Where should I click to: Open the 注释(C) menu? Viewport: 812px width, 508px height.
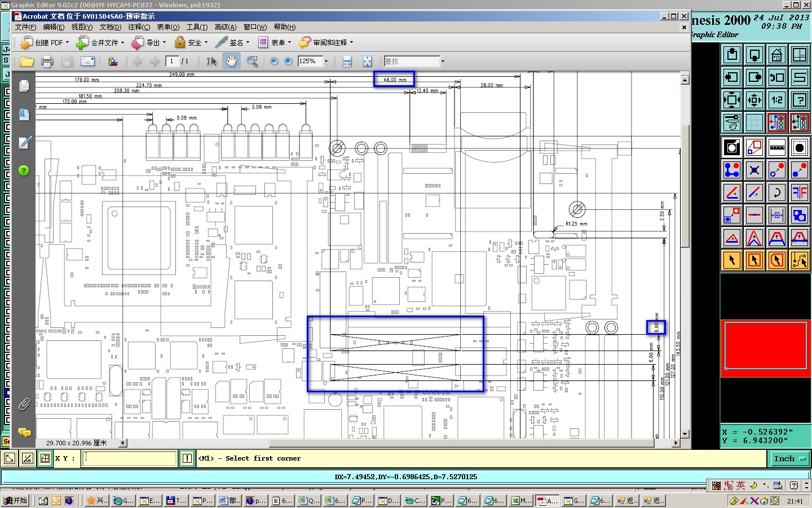click(x=139, y=27)
